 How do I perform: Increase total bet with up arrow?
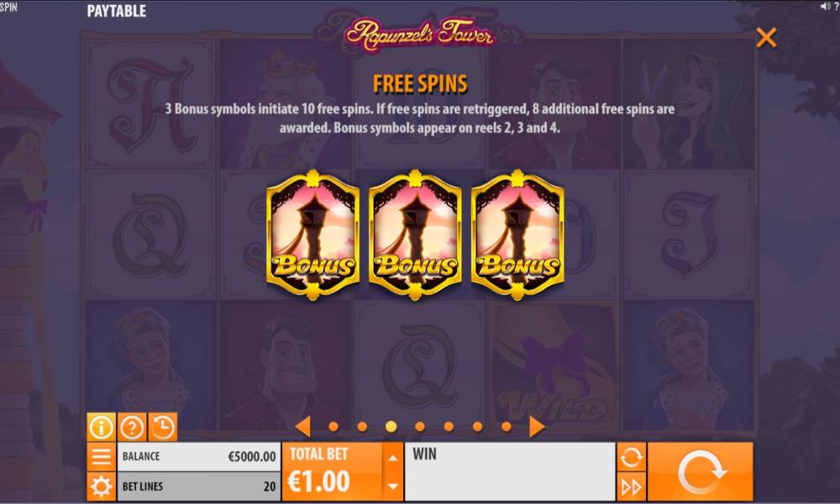392,458
